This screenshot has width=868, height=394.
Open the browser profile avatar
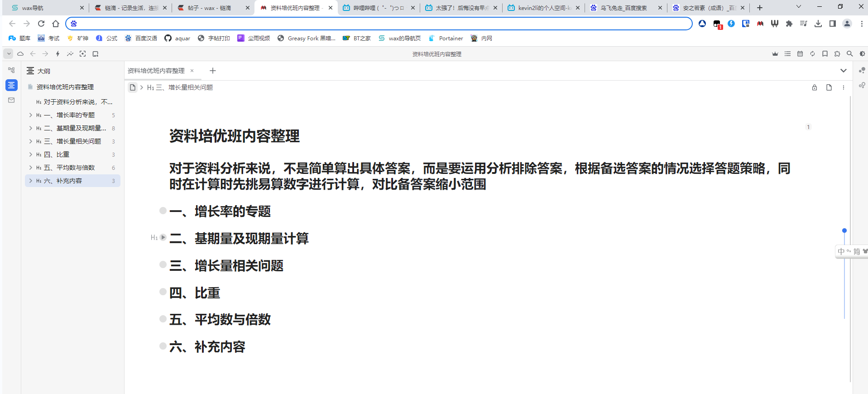click(847, 24)
